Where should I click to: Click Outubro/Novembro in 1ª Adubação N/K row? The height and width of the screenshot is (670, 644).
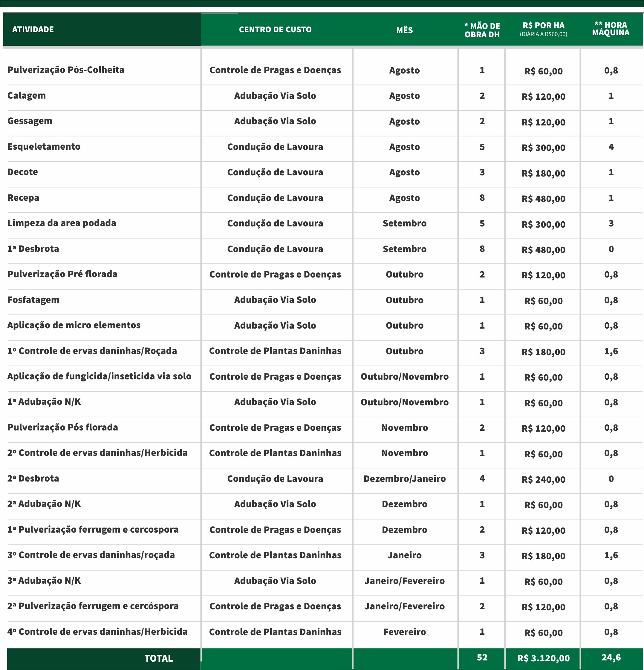point(405,402)
